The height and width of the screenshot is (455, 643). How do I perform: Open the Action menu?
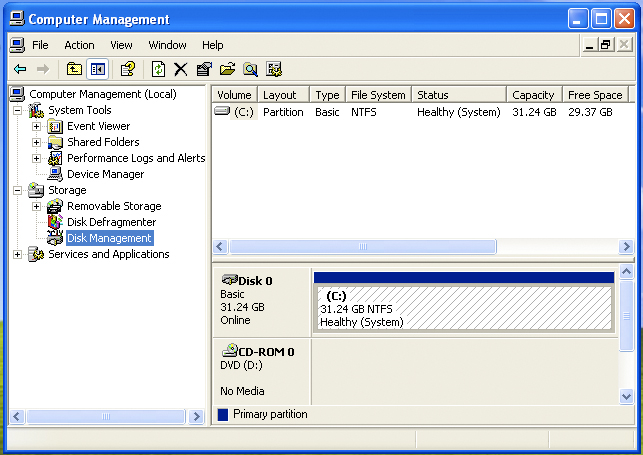click(x=79, y=45)
